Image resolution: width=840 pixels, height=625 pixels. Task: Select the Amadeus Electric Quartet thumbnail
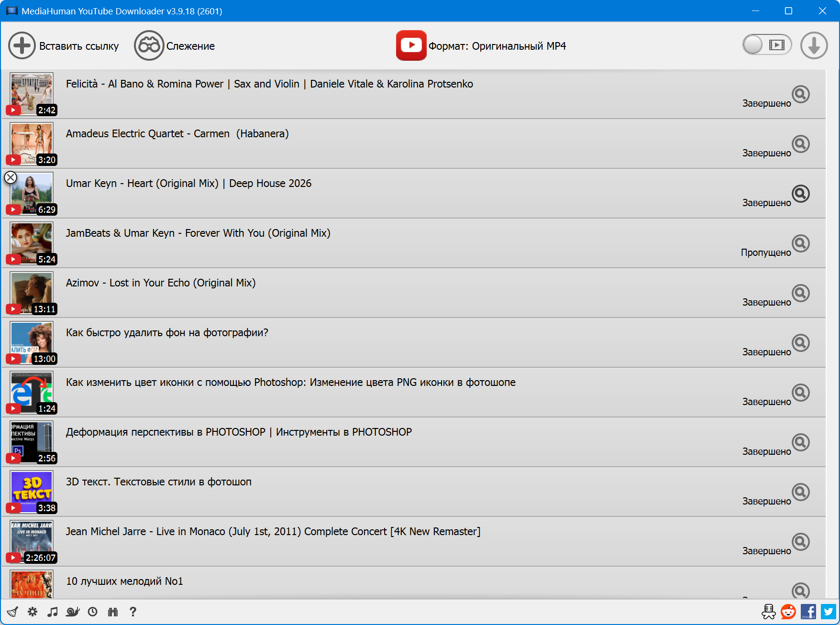[x=32, y=143]
